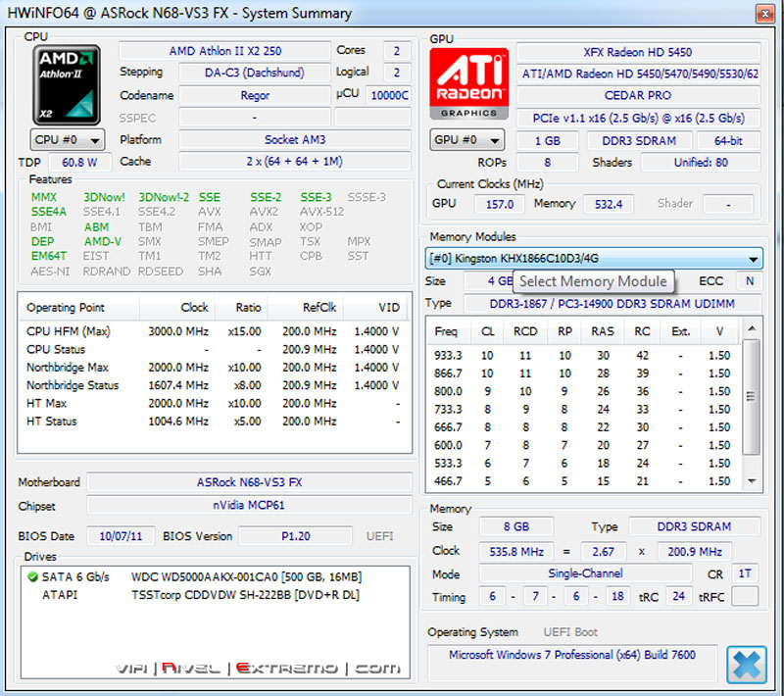Click the DDR3-1867 memory type field
This screenshot has height=696, width=784.
tap(612, 304)
